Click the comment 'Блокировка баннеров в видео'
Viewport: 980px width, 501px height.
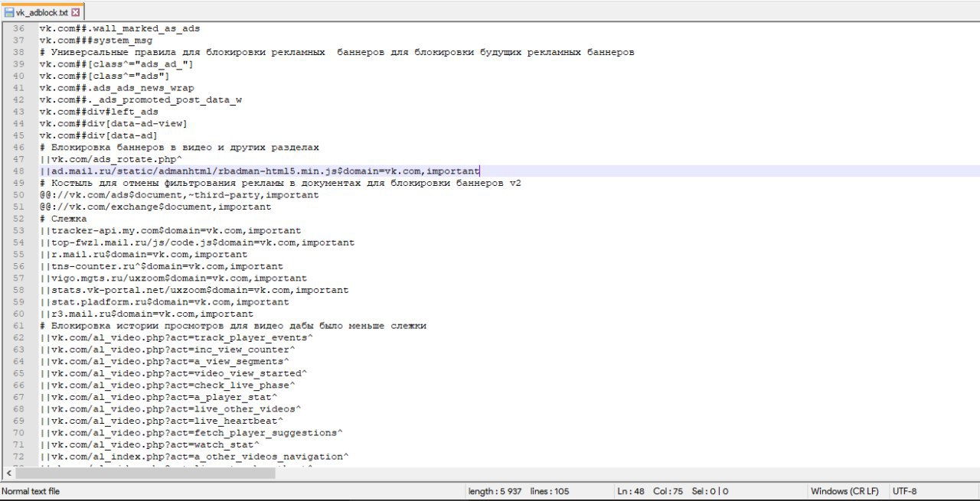coord(179,148)
